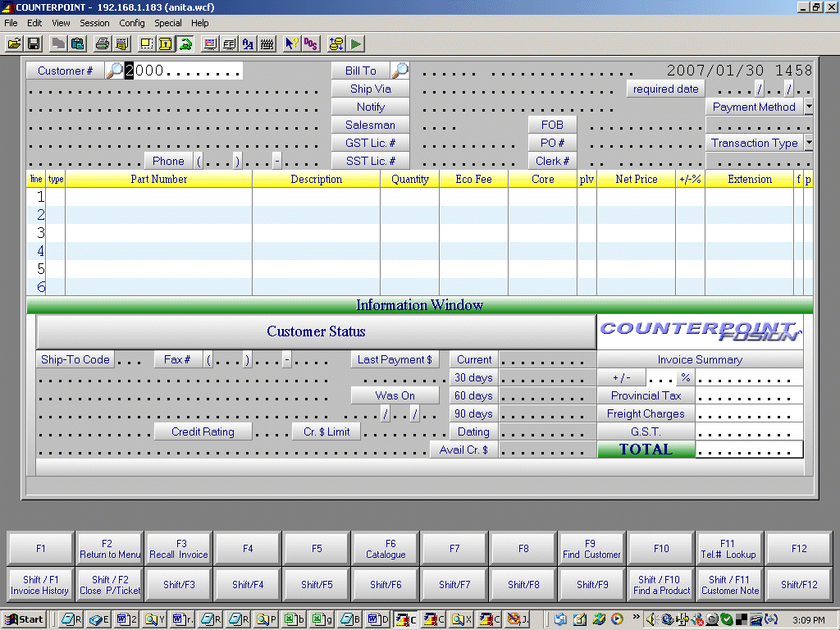
Task: Click the yellow scroll toolbar icon
Action: point(166,43)
